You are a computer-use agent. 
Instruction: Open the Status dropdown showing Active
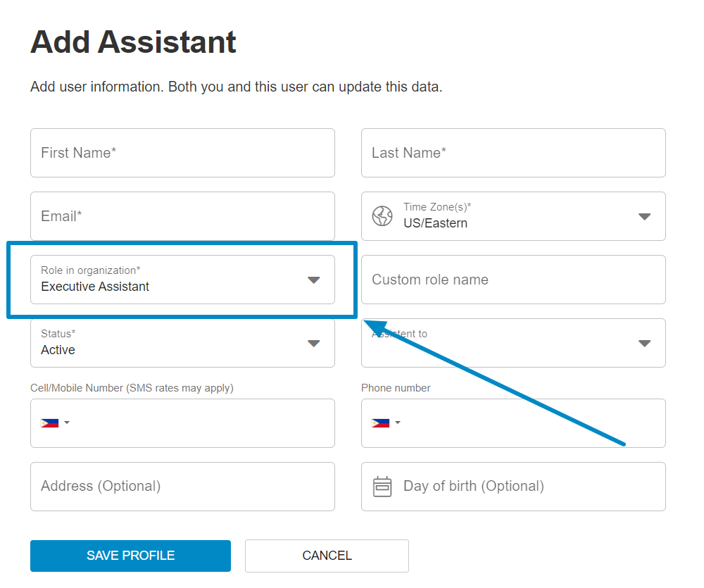tap(183, 343)
